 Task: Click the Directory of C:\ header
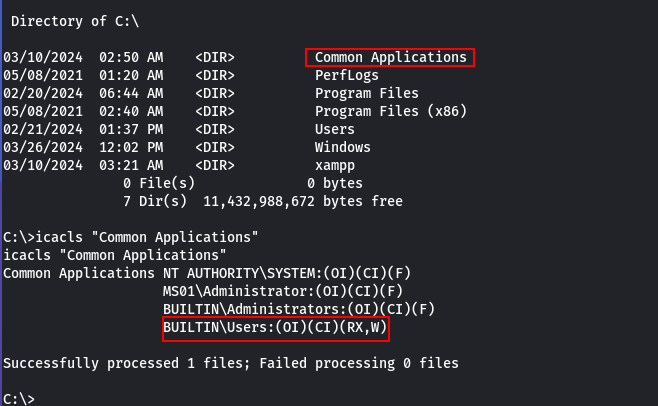click(75, 21)
